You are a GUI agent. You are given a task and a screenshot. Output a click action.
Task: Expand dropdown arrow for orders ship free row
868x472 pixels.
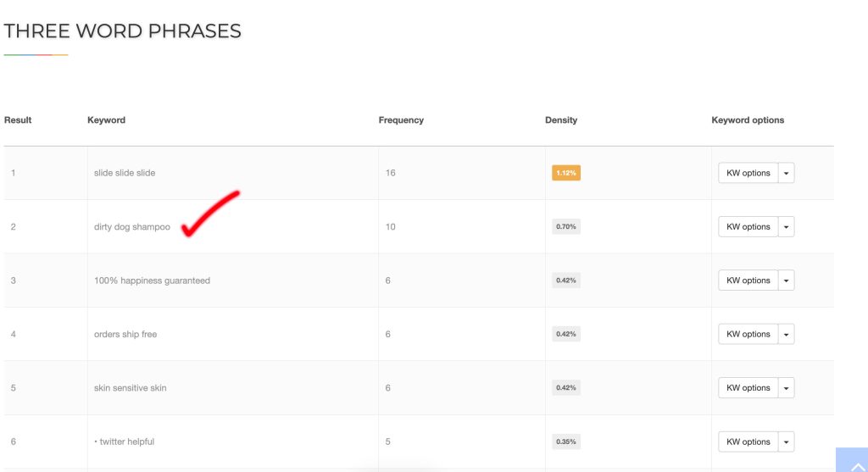point(787,335)
